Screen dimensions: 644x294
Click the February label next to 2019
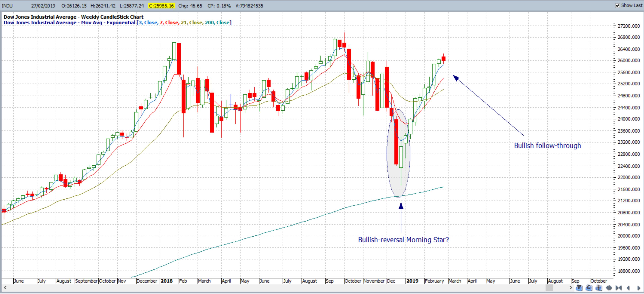tap(434, 281)
